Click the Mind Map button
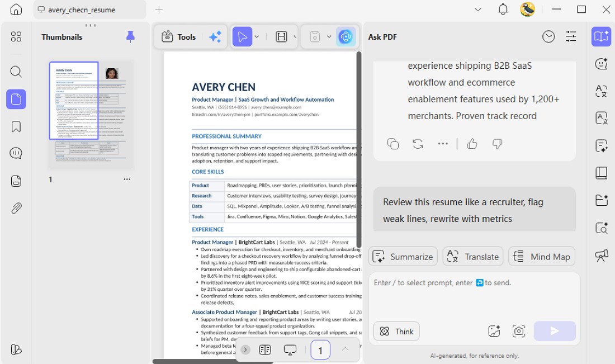Screen dimensions: 615x364 click(x=542, y=257)
